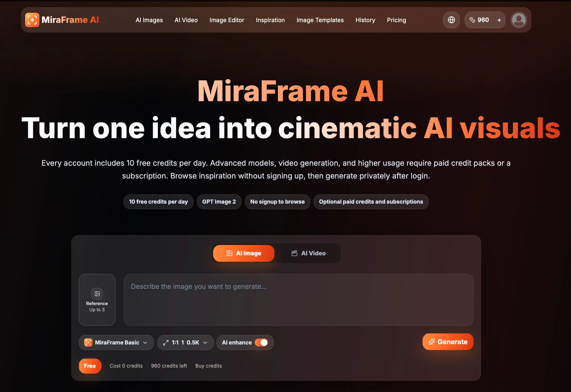
Task: Click the plus icon to add credits
Action: pos(499,20)
